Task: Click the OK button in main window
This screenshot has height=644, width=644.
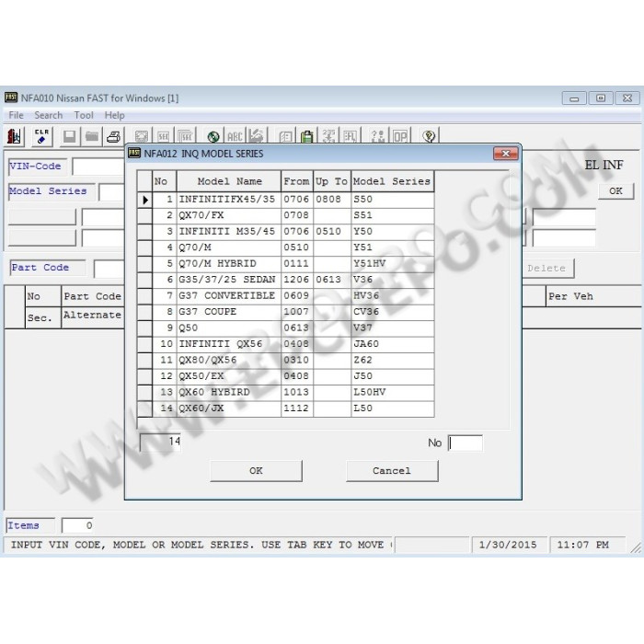Action: pyautogui.click(x=615, y=191)
